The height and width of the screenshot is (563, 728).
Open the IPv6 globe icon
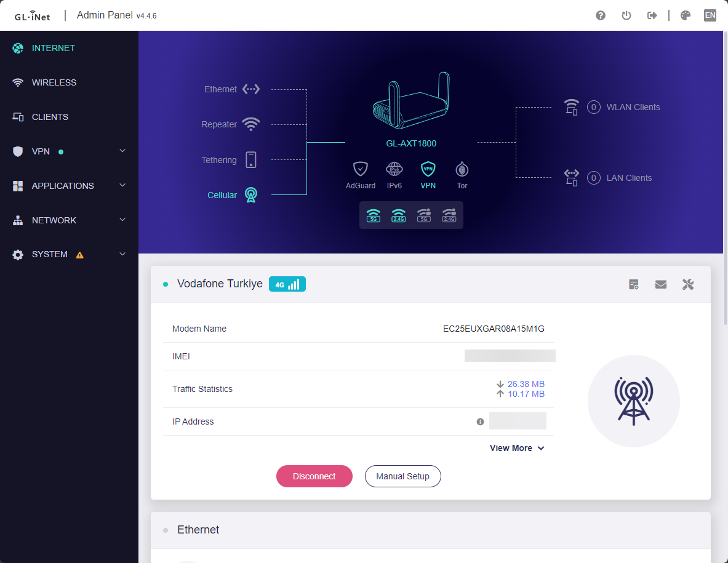point(394,169)
